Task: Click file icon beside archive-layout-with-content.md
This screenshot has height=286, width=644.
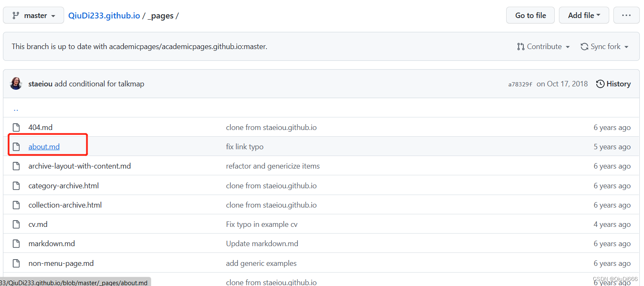Action: tap(16, 166)
